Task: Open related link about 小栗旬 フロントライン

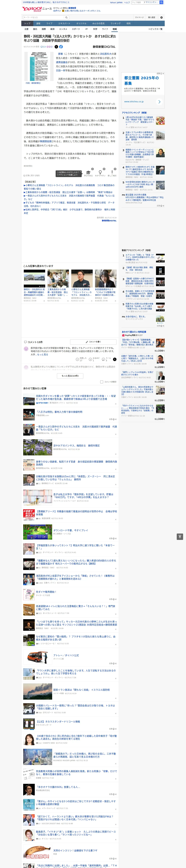Action: coord(69,187)
